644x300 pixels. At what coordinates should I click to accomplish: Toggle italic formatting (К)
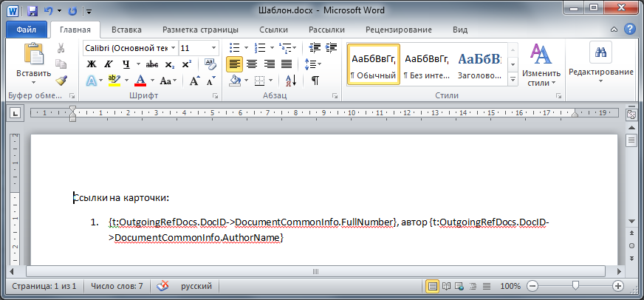tap(109, 64)
